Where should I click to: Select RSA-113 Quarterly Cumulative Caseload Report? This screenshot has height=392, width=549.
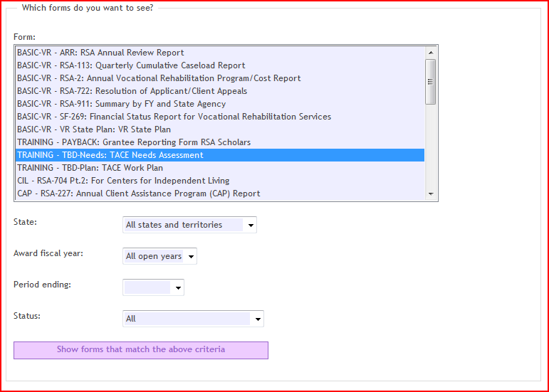coord(220,65)
